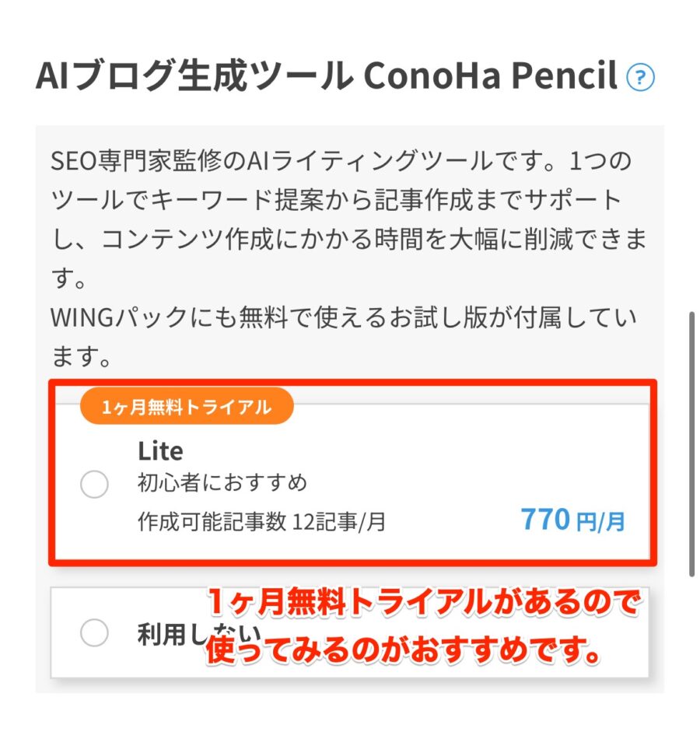The image size is (700, 739).
Task: Click the help question mark icon
Action: [x=641, y=78]
